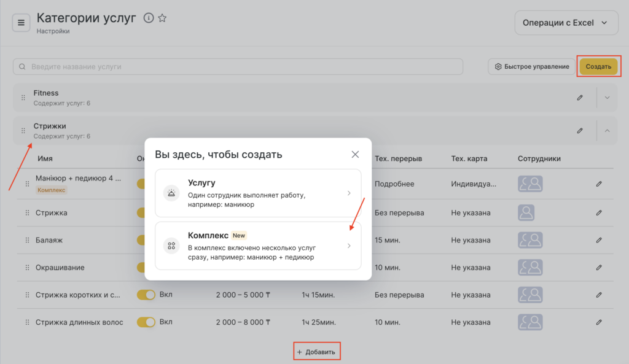Open the Операции с Excel dropdown
The image size is (629, 364).
point(565,23)
